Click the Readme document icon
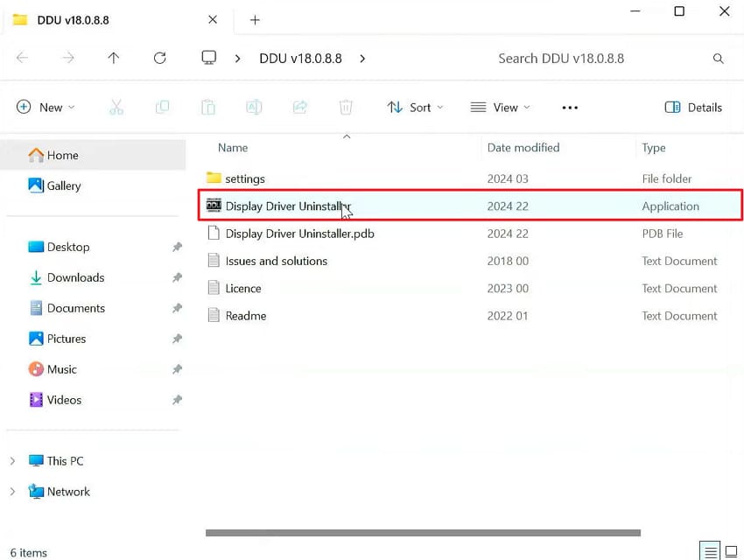 (214, 315)
